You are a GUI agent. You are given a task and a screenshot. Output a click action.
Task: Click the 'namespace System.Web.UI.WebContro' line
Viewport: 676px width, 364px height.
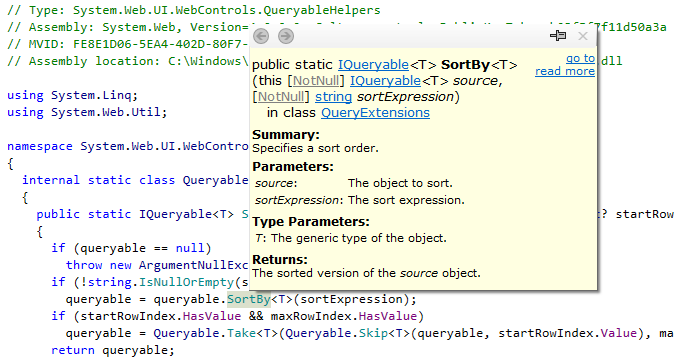(128, 146)
